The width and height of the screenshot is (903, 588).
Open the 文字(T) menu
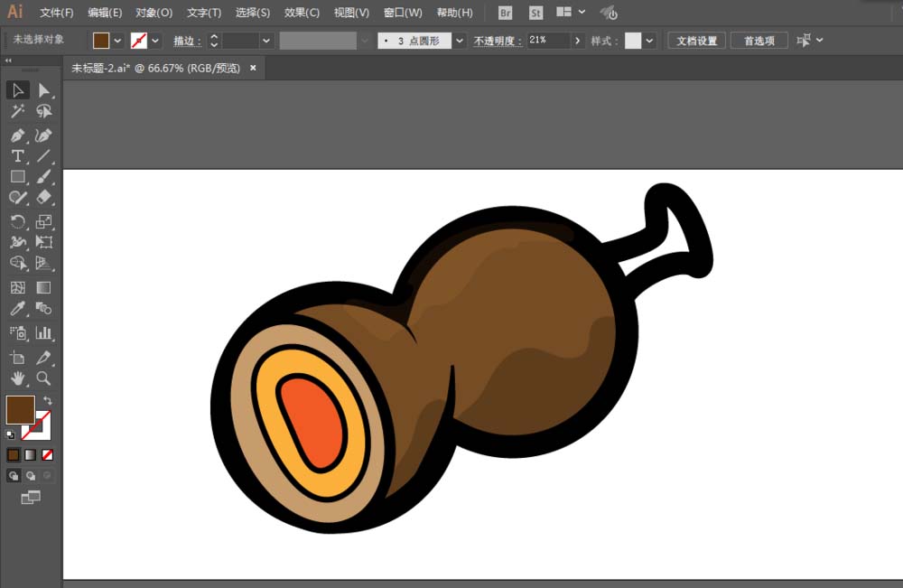tap(204, 13)
